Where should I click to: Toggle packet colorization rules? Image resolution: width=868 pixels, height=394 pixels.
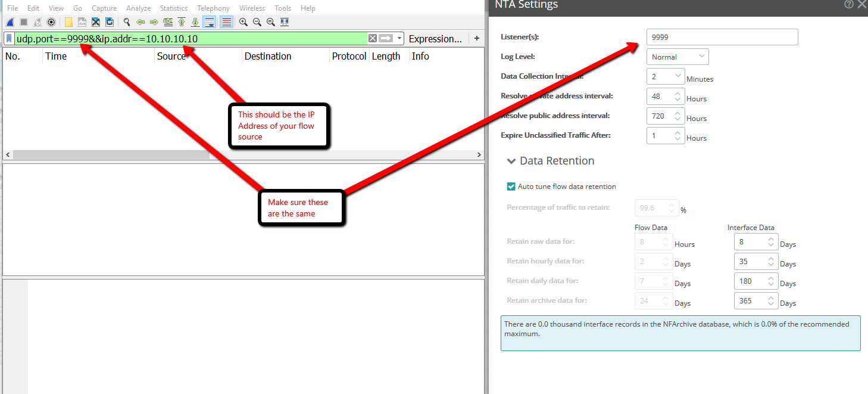tap(226, 22)
